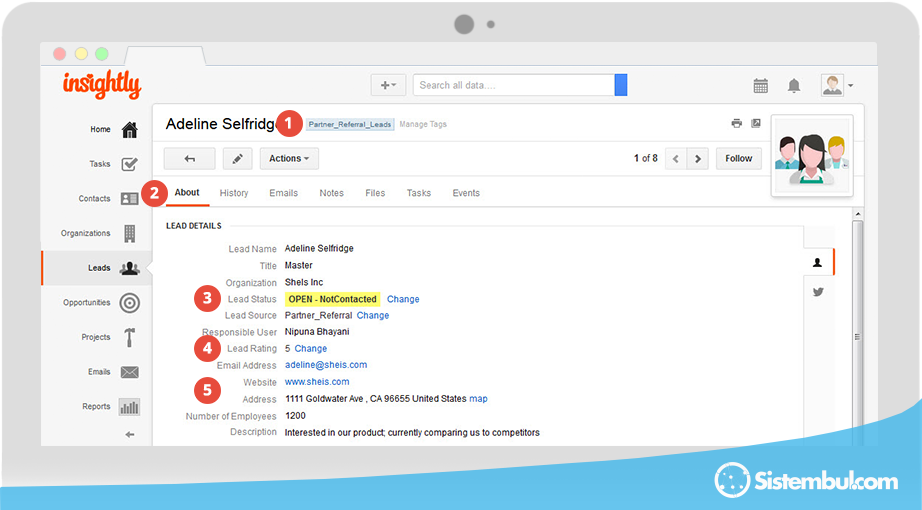Open Opportunities via the target icon
This screenshot has width=922, height=510.
129,303
